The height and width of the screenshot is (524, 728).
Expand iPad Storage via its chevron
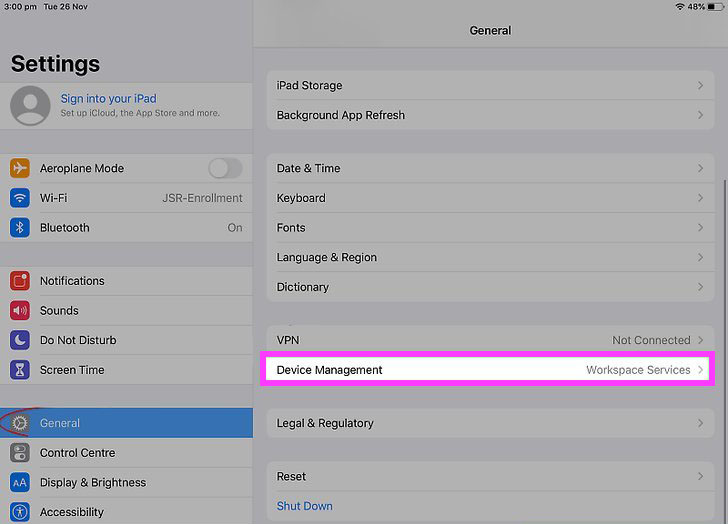[700, 85]
